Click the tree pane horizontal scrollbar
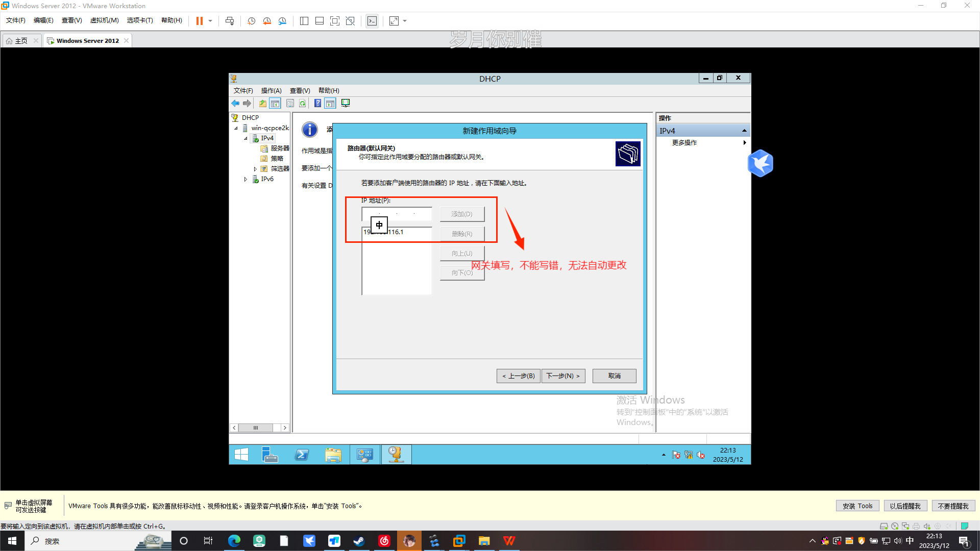This screenshot has height=551, width=980. point(256,428)
